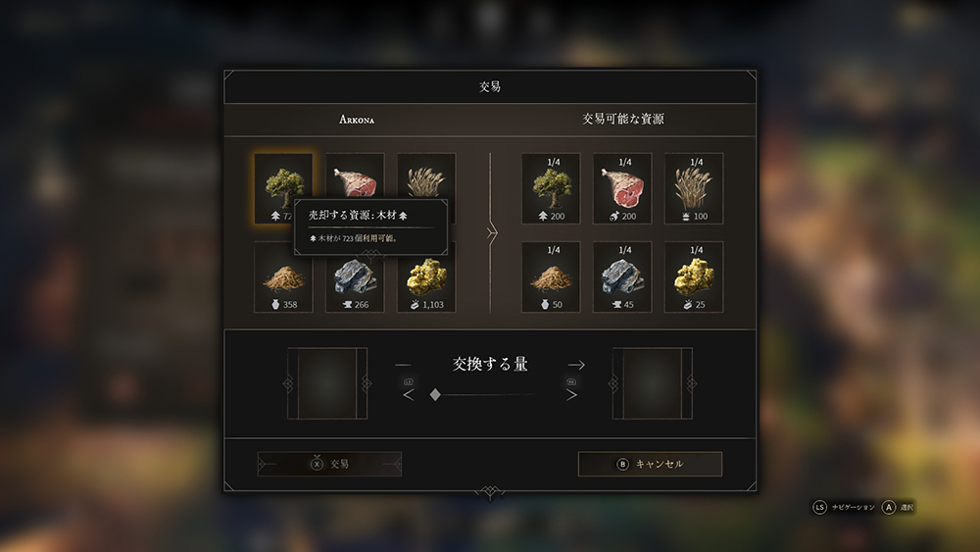This screenshot has width=980, height=552.
Task: Decrease exchange amount with left chevron
Action: tap(408, 394)
